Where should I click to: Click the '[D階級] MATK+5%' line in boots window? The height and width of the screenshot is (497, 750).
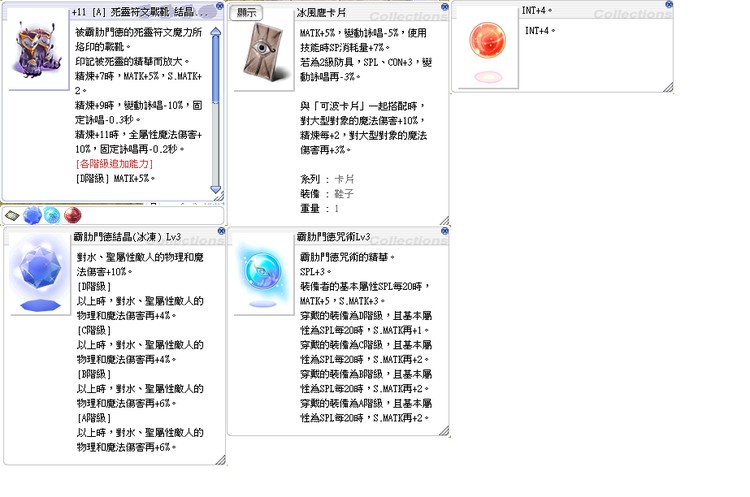(x=115, y=178)
